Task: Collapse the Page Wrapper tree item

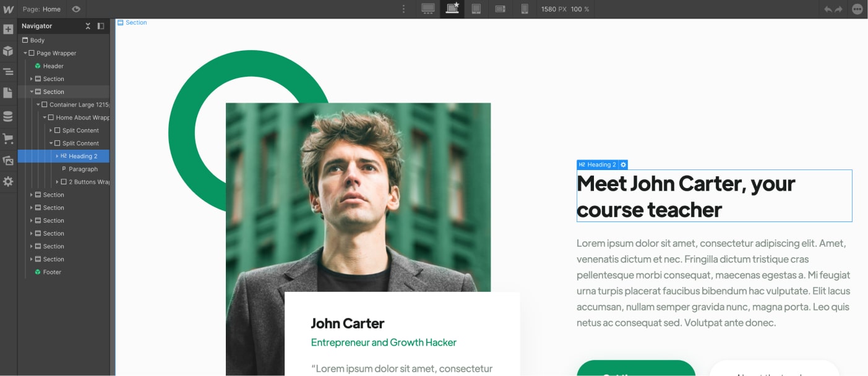Action: (26, 53)
